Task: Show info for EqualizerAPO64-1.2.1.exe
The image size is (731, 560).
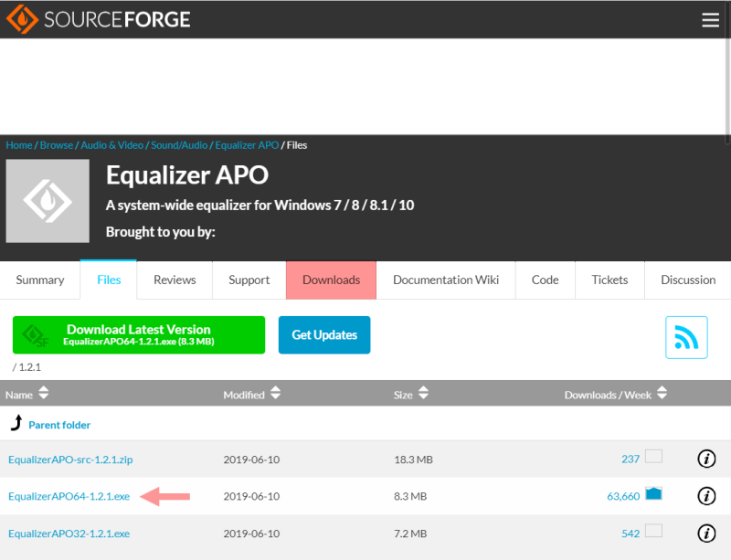Action: pyautogui.click(x=706, y=496)
